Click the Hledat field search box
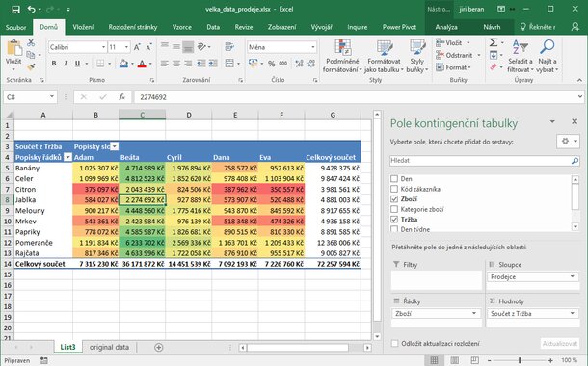Screen dimensions: 588x366 (x=485, y=160)
